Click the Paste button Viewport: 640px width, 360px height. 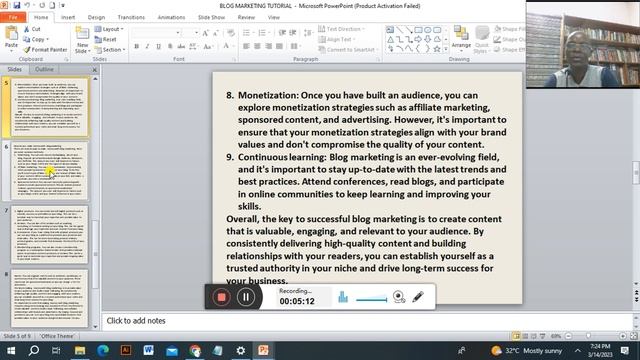(x=11, y=38)
